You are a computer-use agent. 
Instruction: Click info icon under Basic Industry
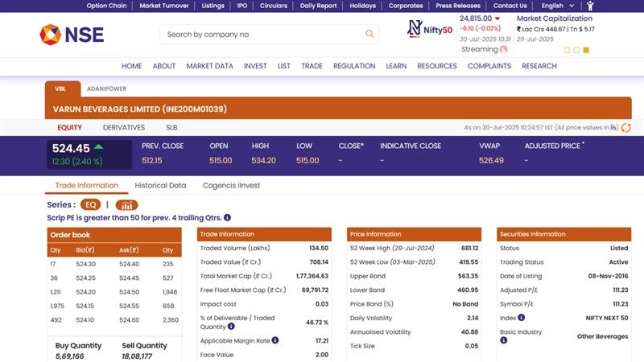pos(504,340)
